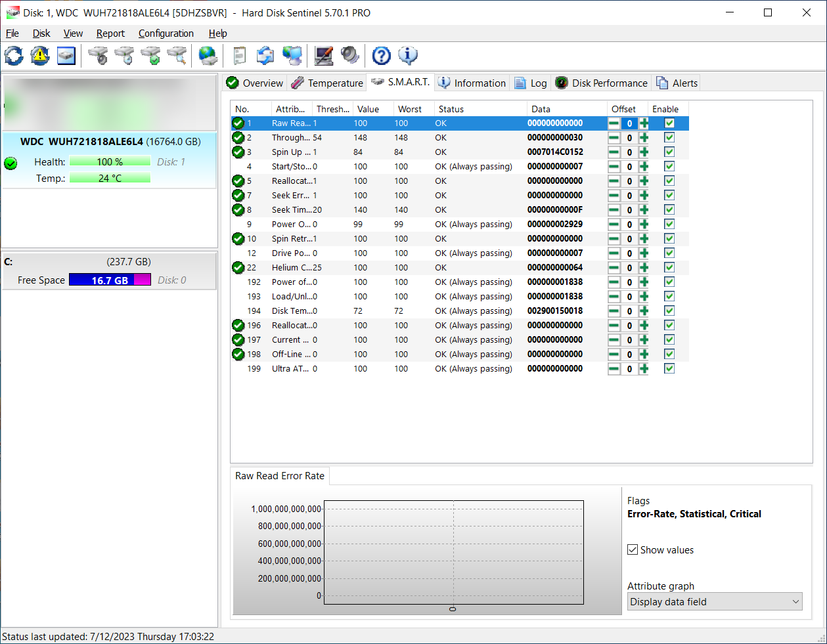Click the About info bubble icon
Viewport: 827px width, 644px height.
408,56
